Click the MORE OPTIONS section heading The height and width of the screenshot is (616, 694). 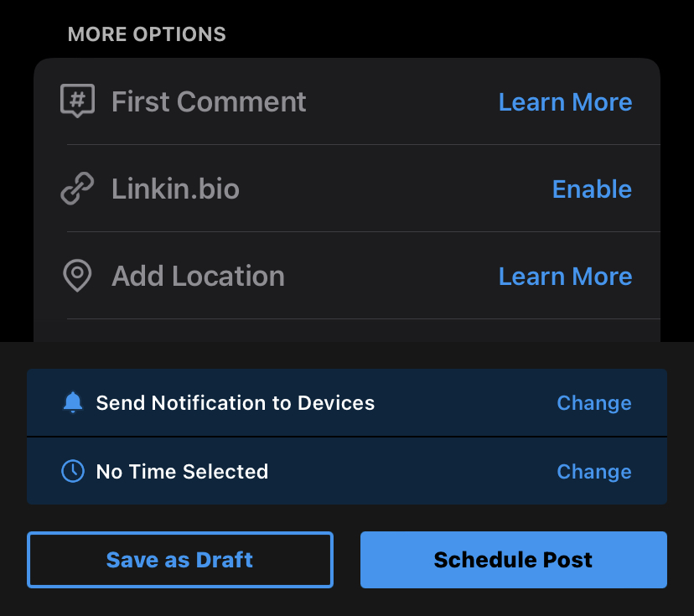click(x=147, y=34)
